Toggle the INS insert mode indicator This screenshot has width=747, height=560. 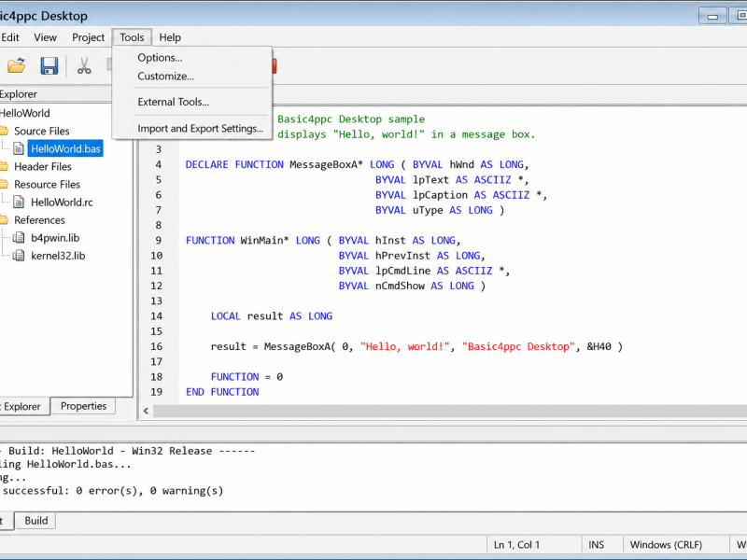tap(596, 545)
